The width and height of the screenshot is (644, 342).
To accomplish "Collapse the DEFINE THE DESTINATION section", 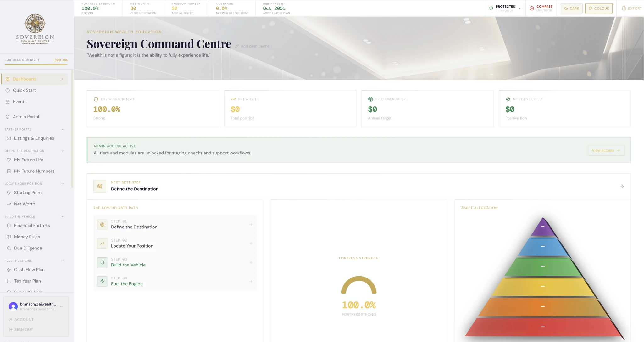I will [x=62, y=151].
